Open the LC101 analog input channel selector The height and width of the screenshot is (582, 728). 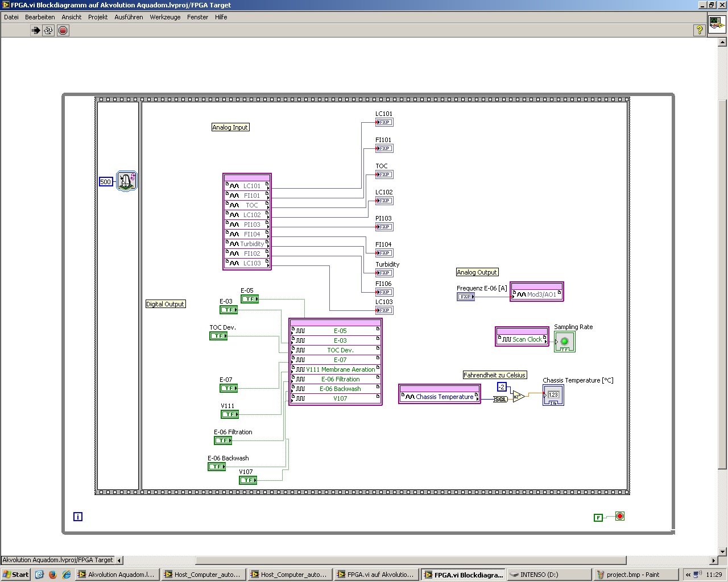coord(247,186)
